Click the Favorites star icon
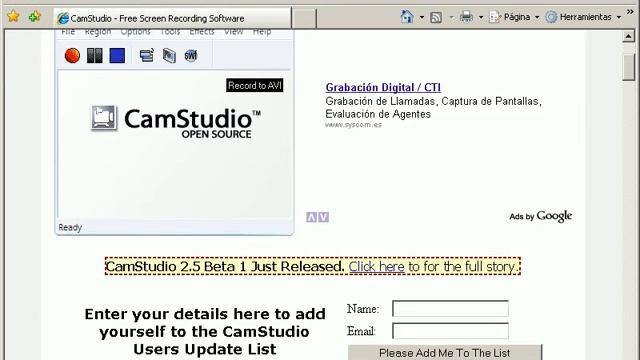Image resolution: width=640 pixels, height=360 pixels. 13,16
